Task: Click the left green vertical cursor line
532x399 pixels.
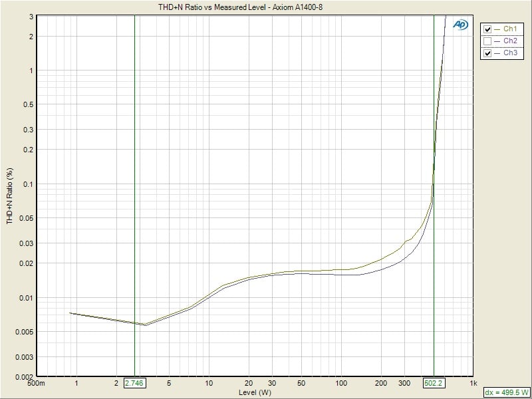Action: (x=134, y=199)
